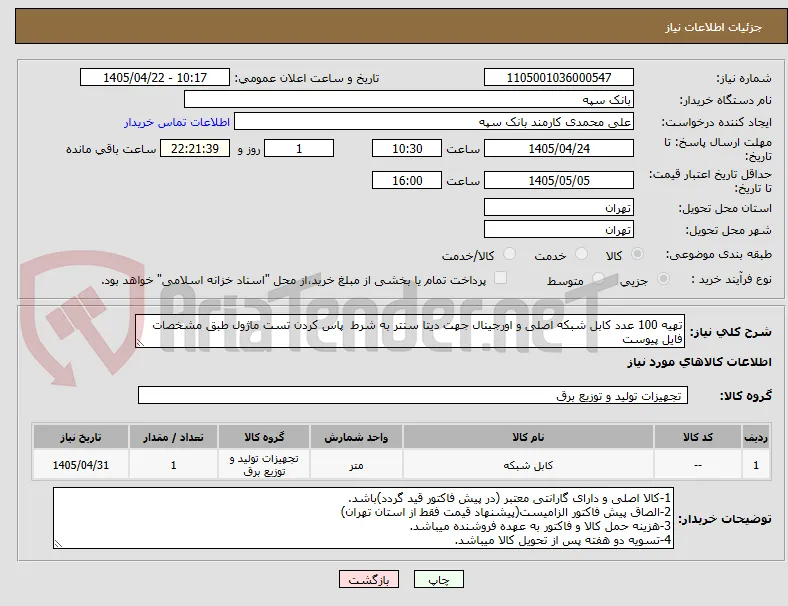Image resolution: width=788 pixels, height=606 pixels.
Task: Click the resize handle of description textarea
Action: pyautogui.click(x=140, y=343)
